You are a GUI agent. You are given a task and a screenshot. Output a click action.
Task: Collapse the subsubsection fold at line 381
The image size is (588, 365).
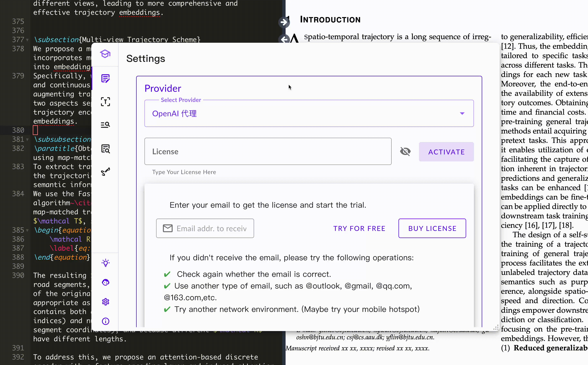click(x=27, y=140)
